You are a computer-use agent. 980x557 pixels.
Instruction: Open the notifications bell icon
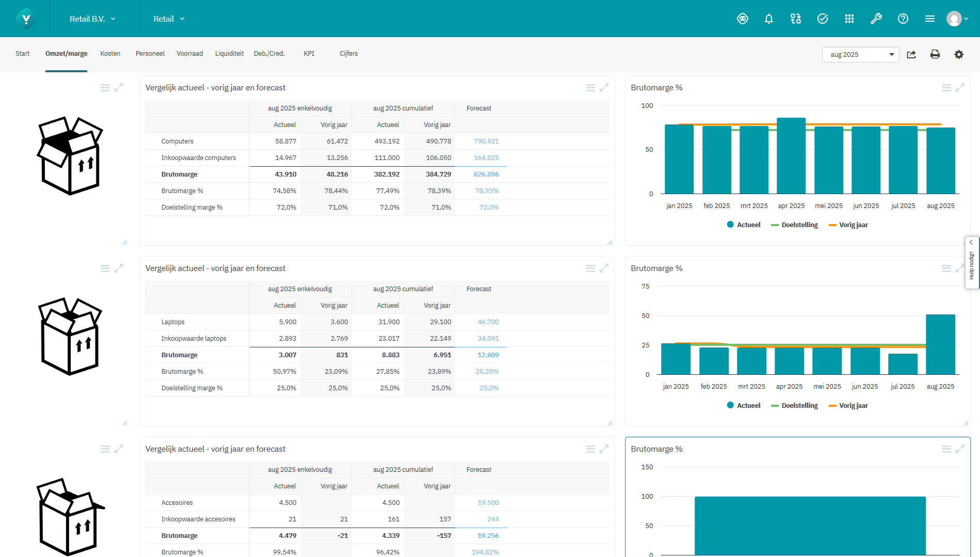tap(769, 19)
